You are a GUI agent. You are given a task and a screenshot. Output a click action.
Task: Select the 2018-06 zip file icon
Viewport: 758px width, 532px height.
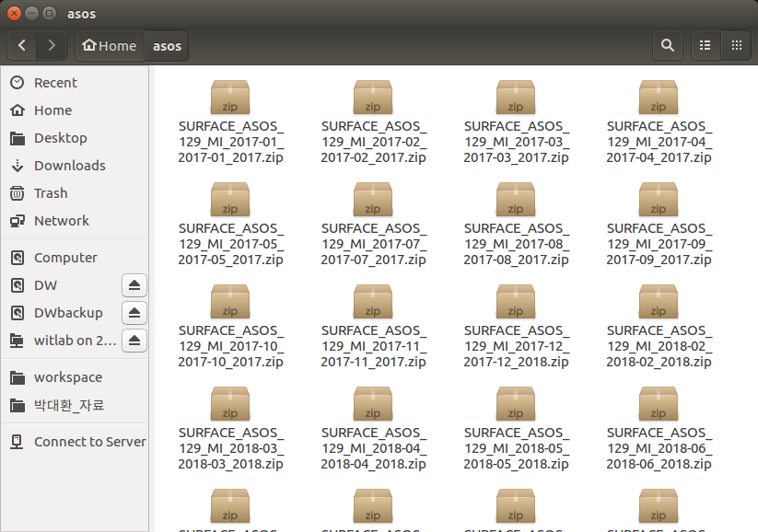click(x=659, y=403)
